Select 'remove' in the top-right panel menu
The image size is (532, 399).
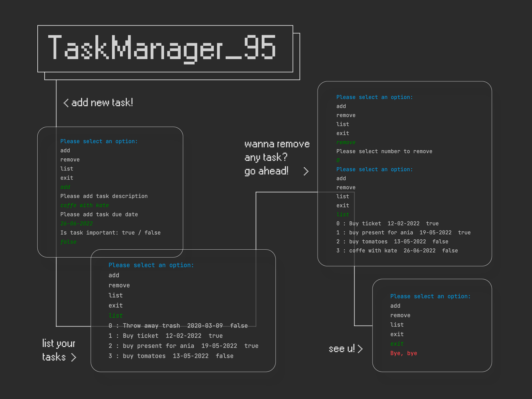coord(346,115)
